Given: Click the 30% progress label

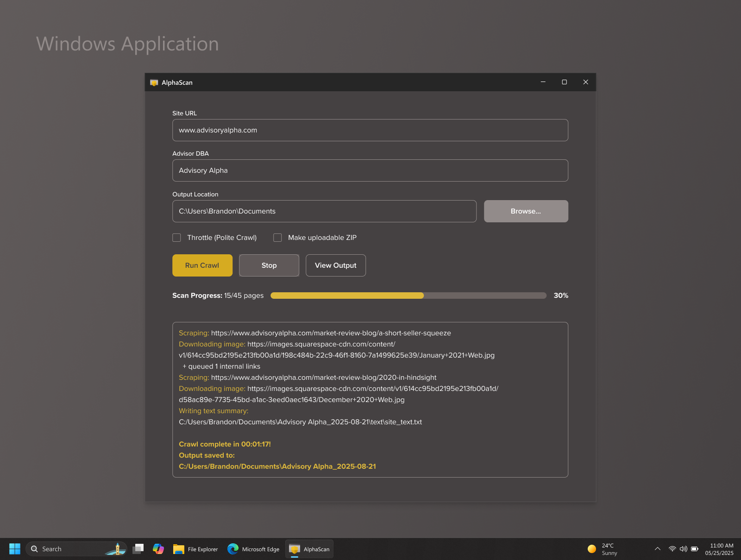Looking at the screenshot, I should tap(561, 296).
